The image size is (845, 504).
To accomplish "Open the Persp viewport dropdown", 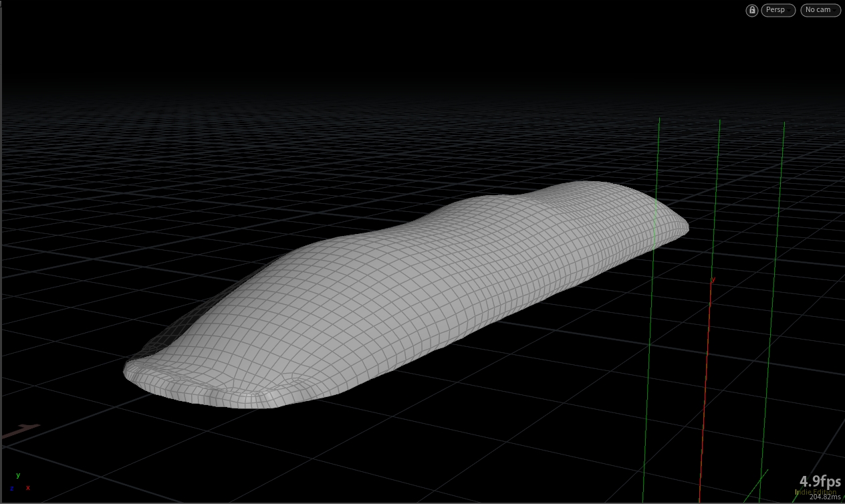I will tap(778, 10).
